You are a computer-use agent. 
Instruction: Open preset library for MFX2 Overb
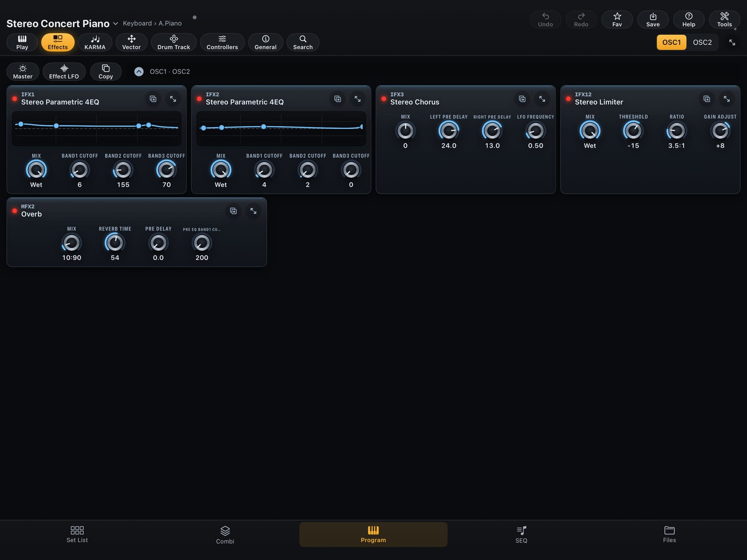coord(233,211)
